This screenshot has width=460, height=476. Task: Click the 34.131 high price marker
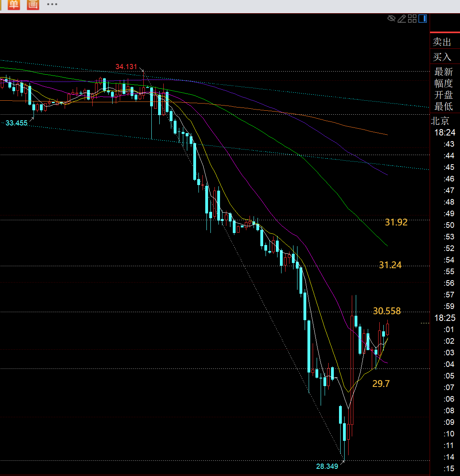(x=126, y=67)
